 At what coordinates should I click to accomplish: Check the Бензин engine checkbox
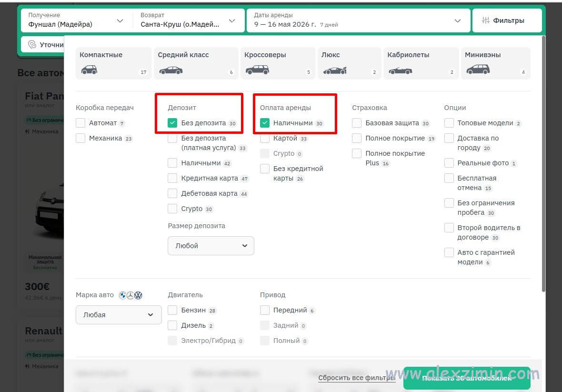(172, 310)
